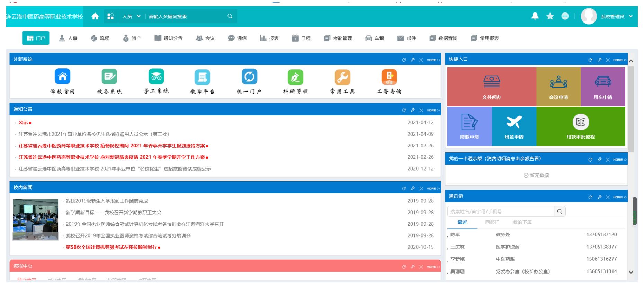Open news 我校2019级新生入学报到工作圆满完成
644x285 pixels.
(x=107, y=201)
